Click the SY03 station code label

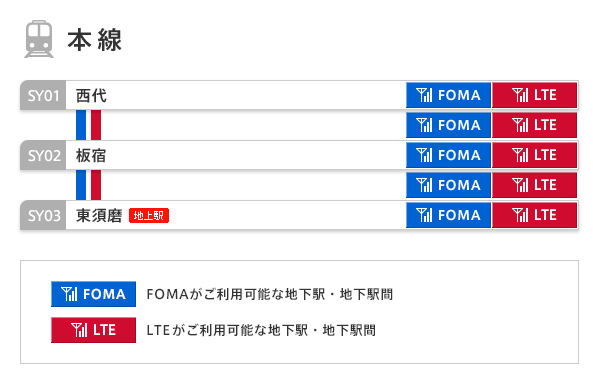[x=43, y=215]
